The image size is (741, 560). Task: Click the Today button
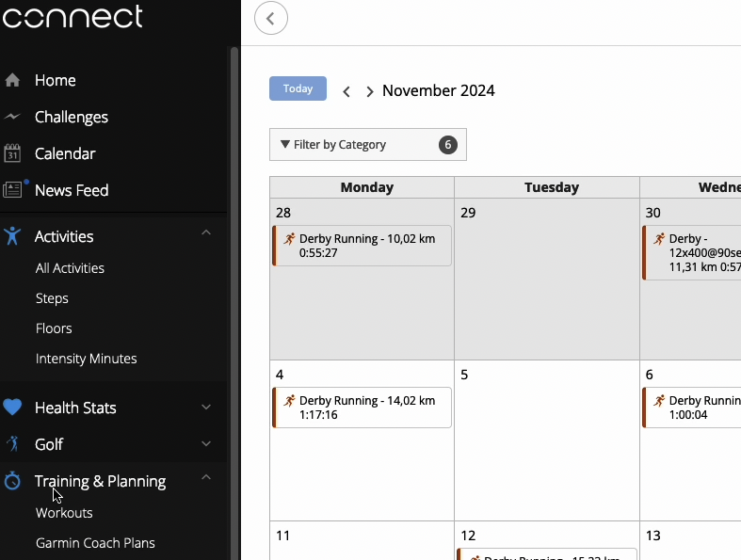[298, 88]
